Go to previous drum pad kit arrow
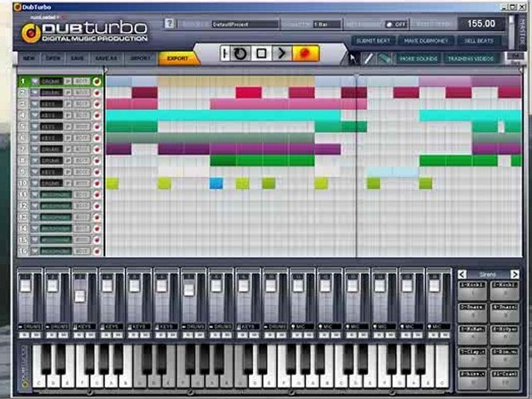This screenshot has height=399, width=532. coord(462,274)
